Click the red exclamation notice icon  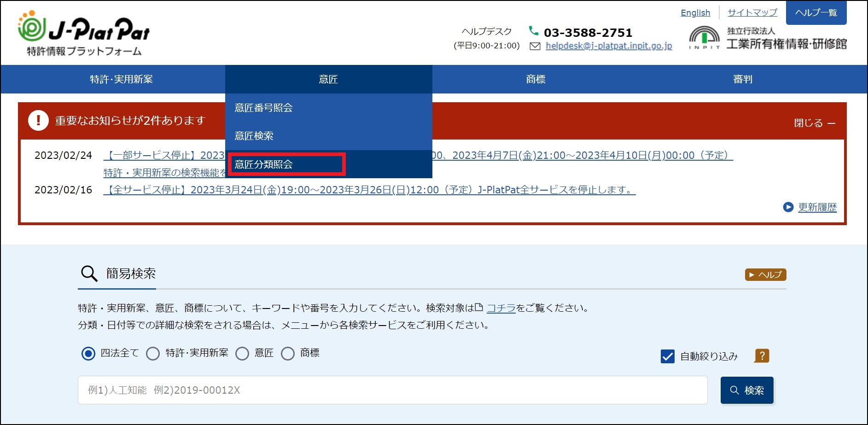pos(38,121)
